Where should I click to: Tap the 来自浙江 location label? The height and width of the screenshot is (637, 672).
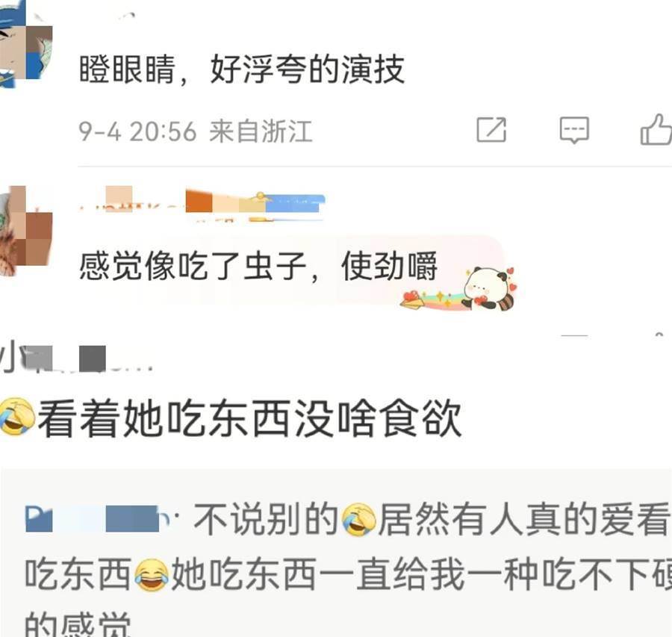[x=261, y=131]
